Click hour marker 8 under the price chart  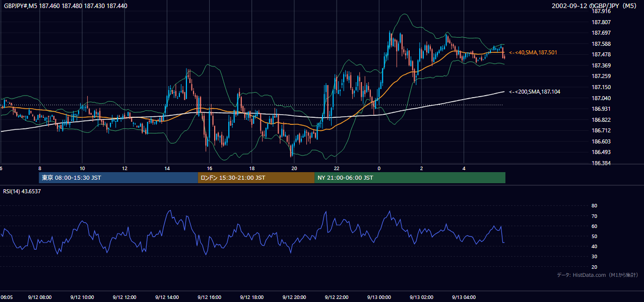pos(39,168)
